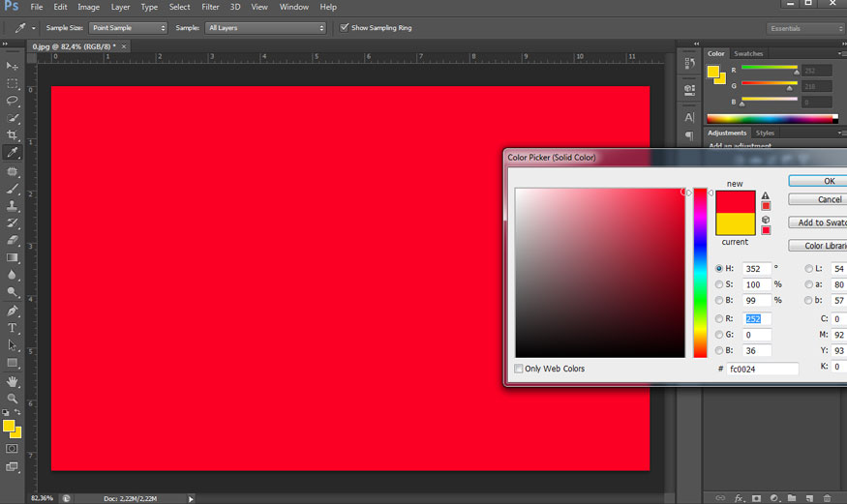Open the Essentials workspace dropdown

804,28
